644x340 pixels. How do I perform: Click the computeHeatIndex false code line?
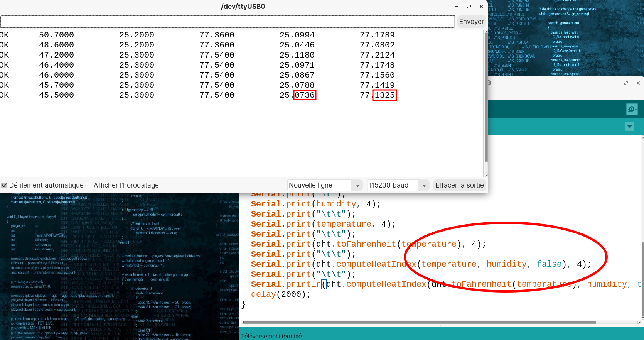pos(421,264)
